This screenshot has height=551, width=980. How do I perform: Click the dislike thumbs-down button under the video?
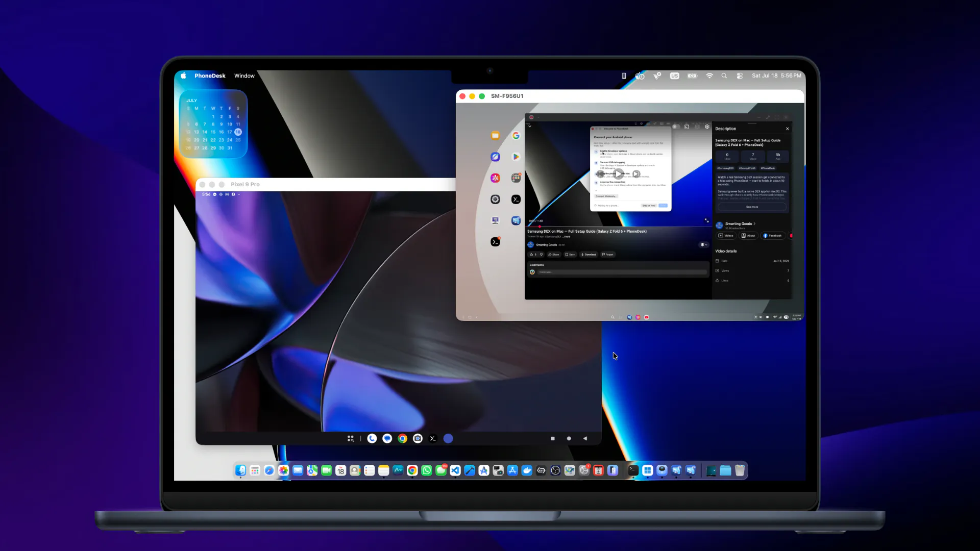click(x=542, y=255)
